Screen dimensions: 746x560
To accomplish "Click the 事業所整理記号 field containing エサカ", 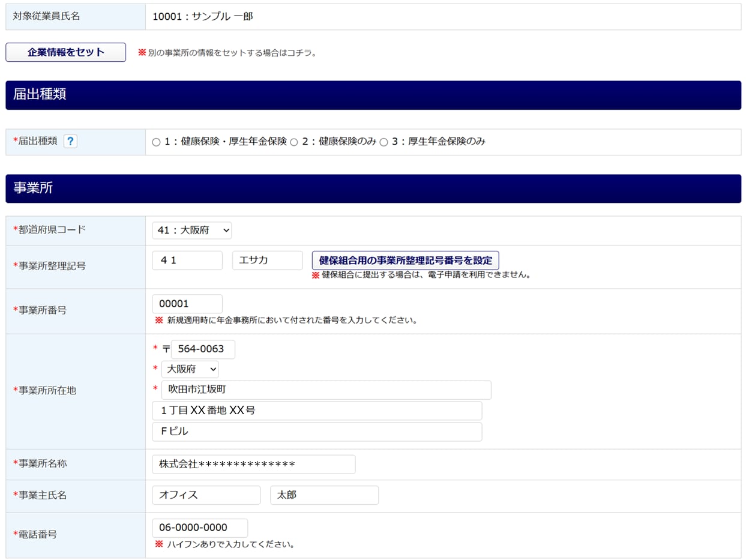I will (x=267, y=260).
